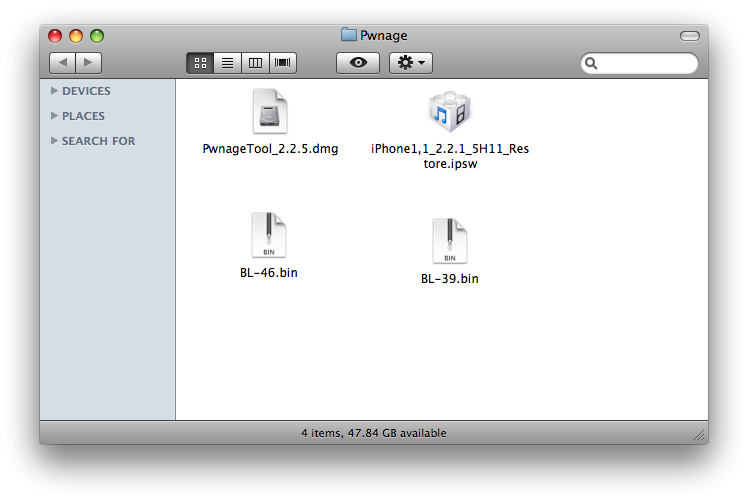Go forward with the right arrow button

[x=88, y=62]
